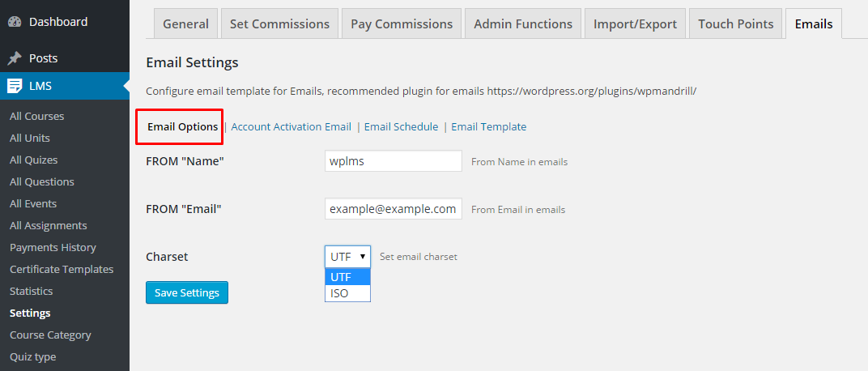The height and width of the screenshot is (371, 868).
Task: Open the Account Activation Email link
Action: 291,127
